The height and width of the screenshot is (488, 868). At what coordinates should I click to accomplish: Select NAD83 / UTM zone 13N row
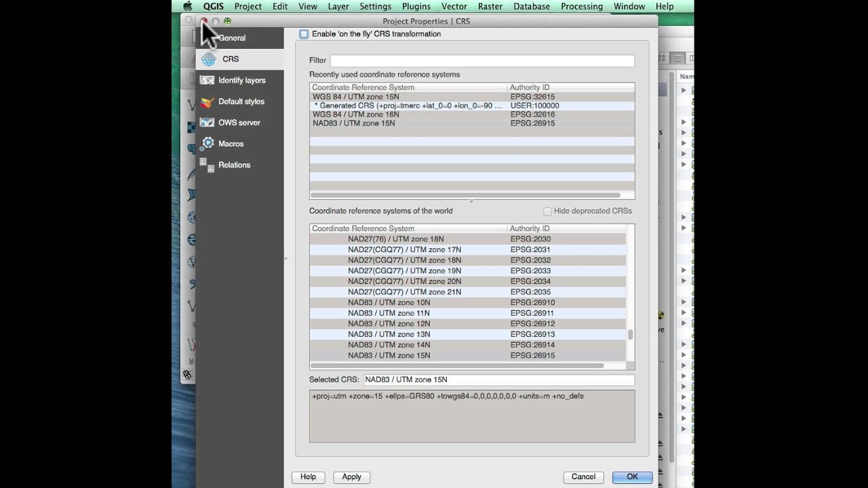(469, 334)
